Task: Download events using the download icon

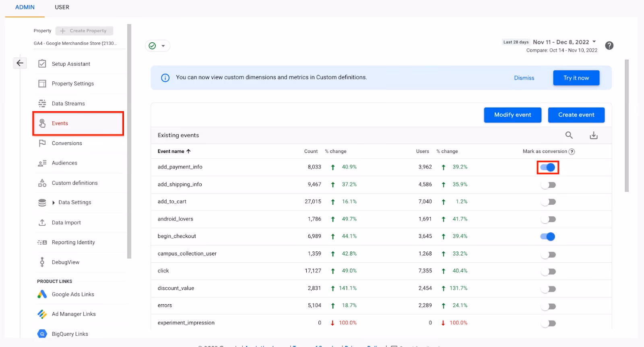Action: tap(594, 135)
